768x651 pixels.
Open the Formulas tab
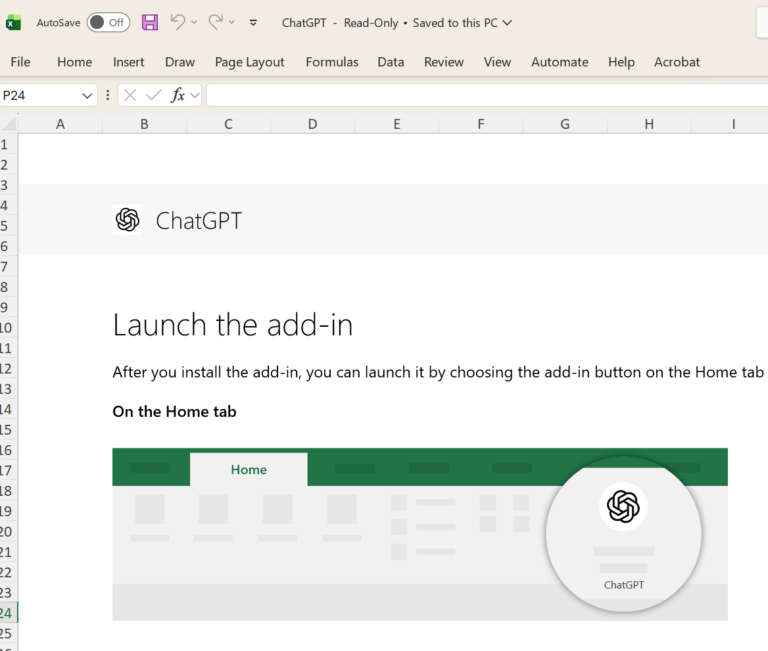tap(332, 62)
